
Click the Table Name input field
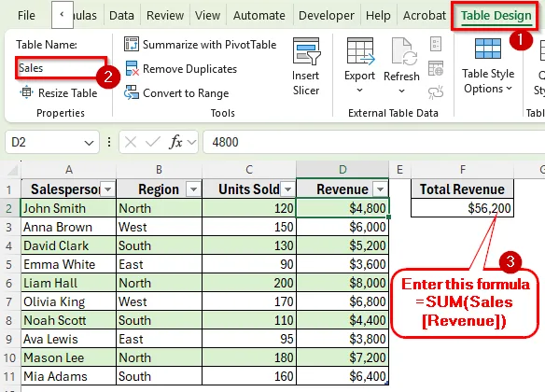click(61, 68)
